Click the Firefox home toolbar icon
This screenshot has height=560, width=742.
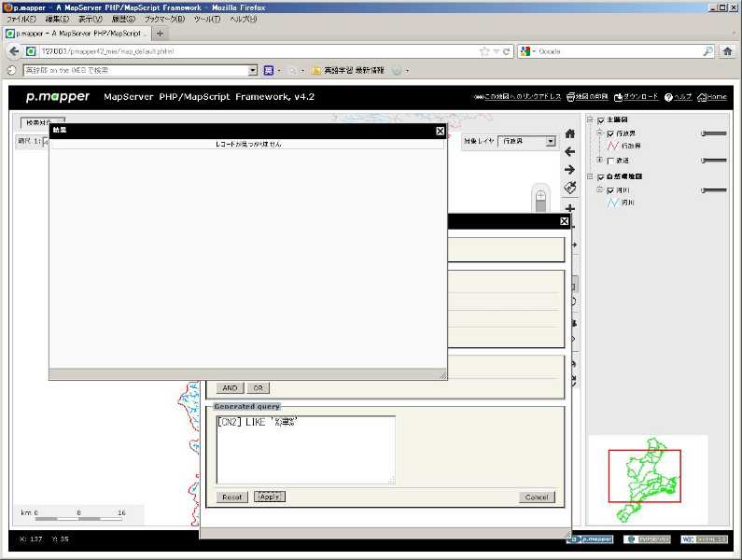[x=727, y=51]
